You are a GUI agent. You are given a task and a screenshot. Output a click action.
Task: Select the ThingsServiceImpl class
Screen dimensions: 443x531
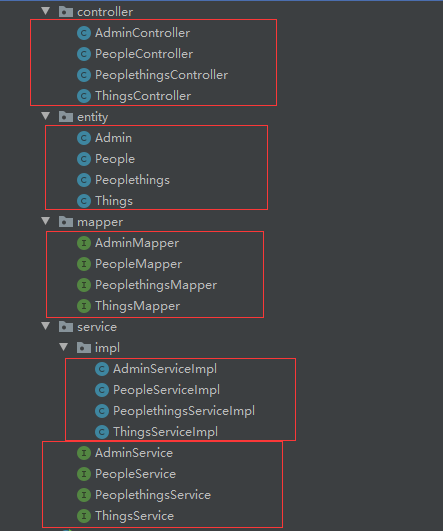tap(165, 432)
